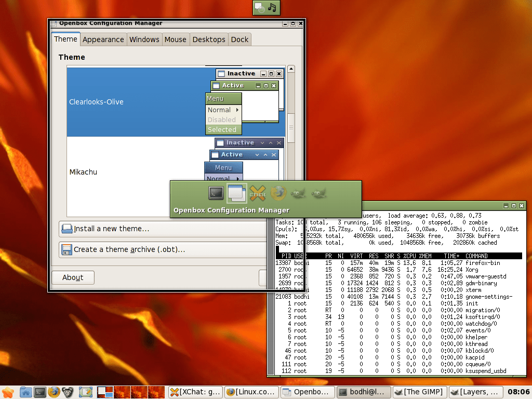532x399 pixels.
Task: Open the home folder launcher
Action: (x=26, y=392)
